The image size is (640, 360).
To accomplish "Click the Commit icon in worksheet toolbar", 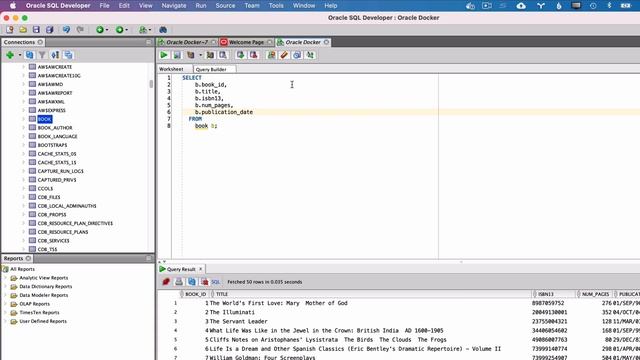I will tap(240, 55).
